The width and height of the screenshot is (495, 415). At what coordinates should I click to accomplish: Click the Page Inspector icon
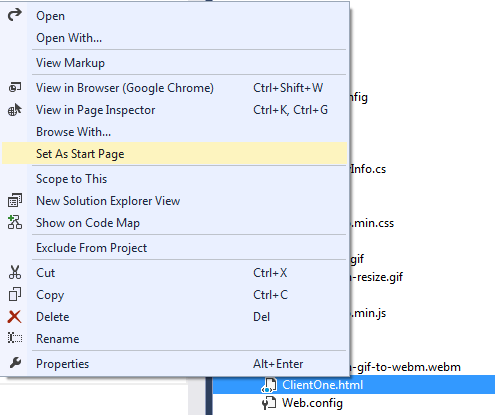coord(15,110)
